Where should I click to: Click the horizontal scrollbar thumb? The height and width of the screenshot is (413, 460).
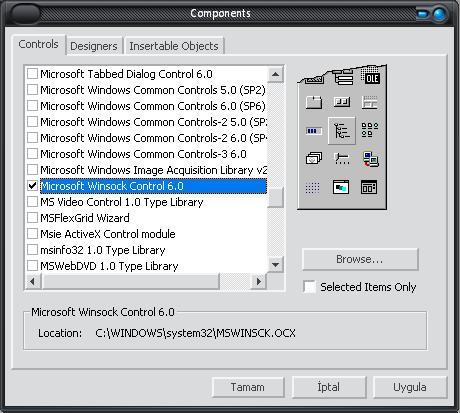(x=130, y=281)
